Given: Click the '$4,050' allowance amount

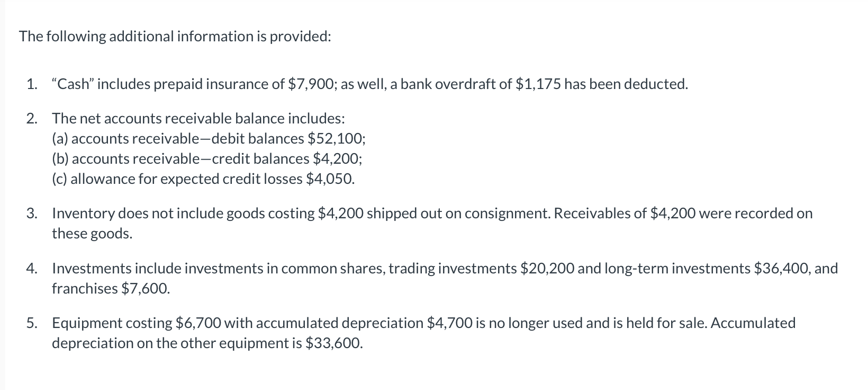Looking at the screenshot, I should (x=329, y=179).
